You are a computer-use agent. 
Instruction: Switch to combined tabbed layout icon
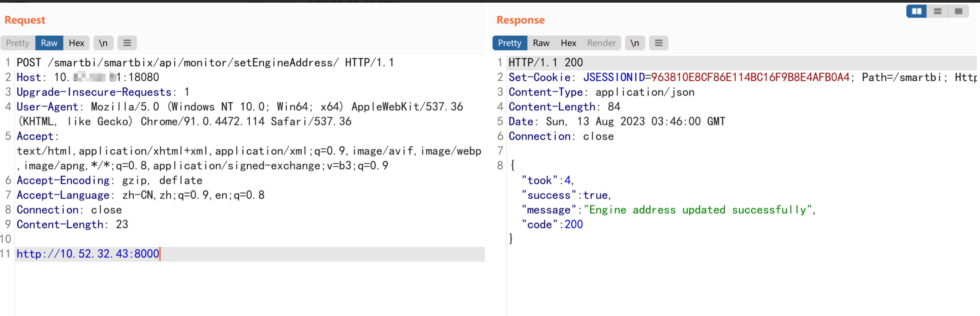[x=958, y=11]
